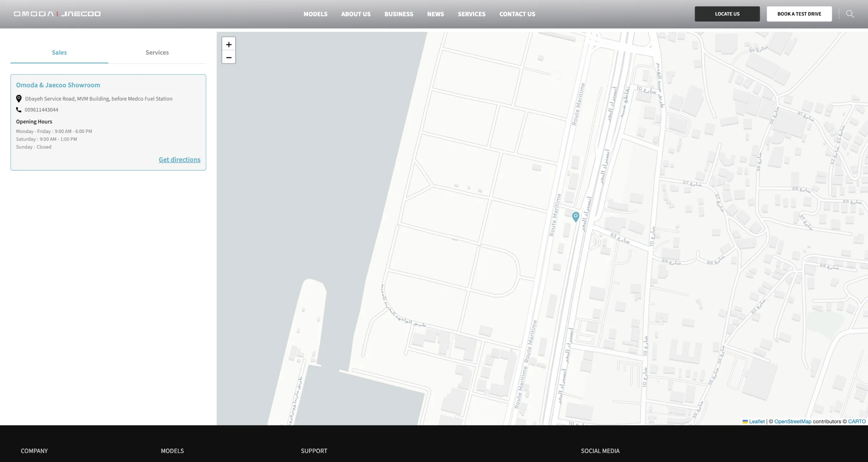
Task: Click Book a Test Drive button
Action: click(799, 14)
